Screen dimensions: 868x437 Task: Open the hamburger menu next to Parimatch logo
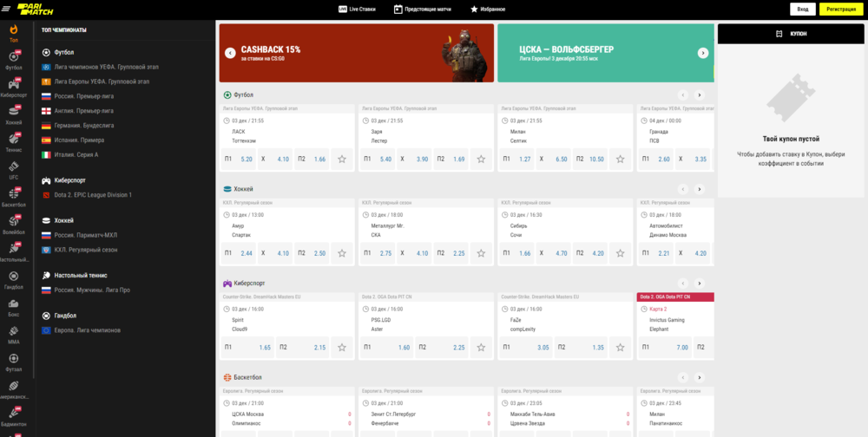pos(6,9)
